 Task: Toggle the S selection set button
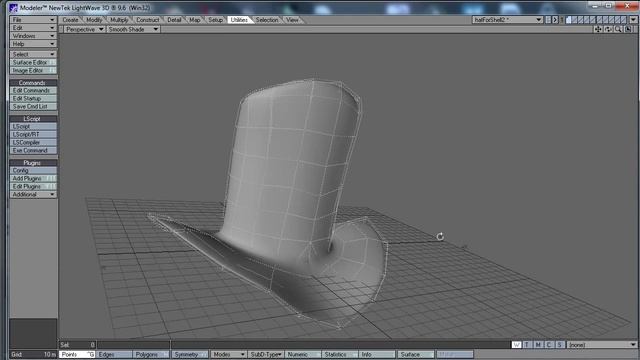coord(560,345)
